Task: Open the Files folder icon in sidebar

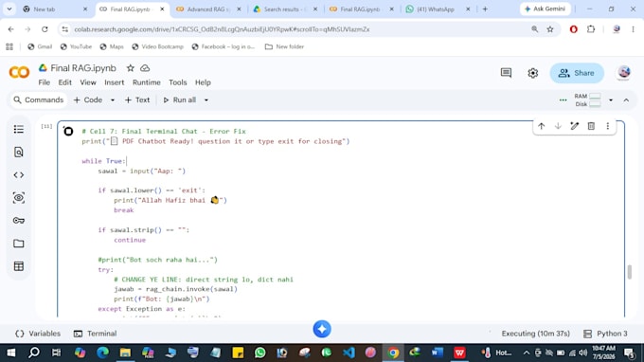Action: [19, 244]
